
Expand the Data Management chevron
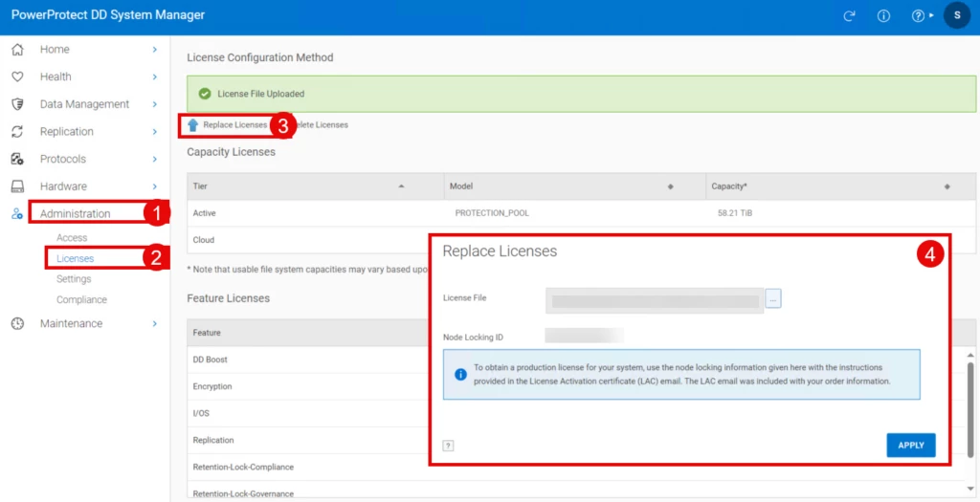[154, 104]
